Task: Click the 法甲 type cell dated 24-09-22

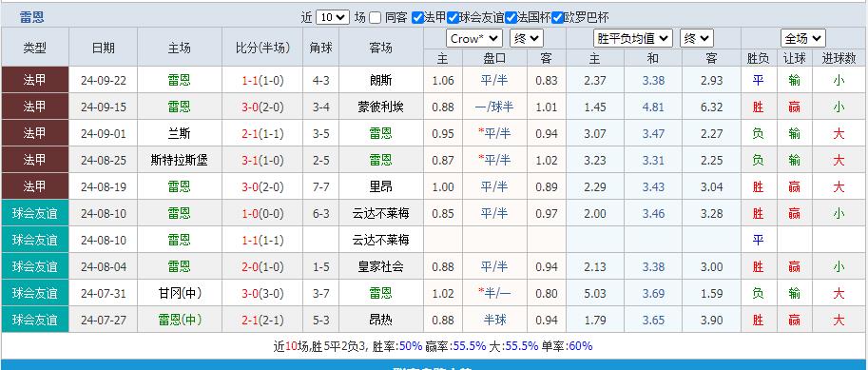Action: (x=35, y=80)
